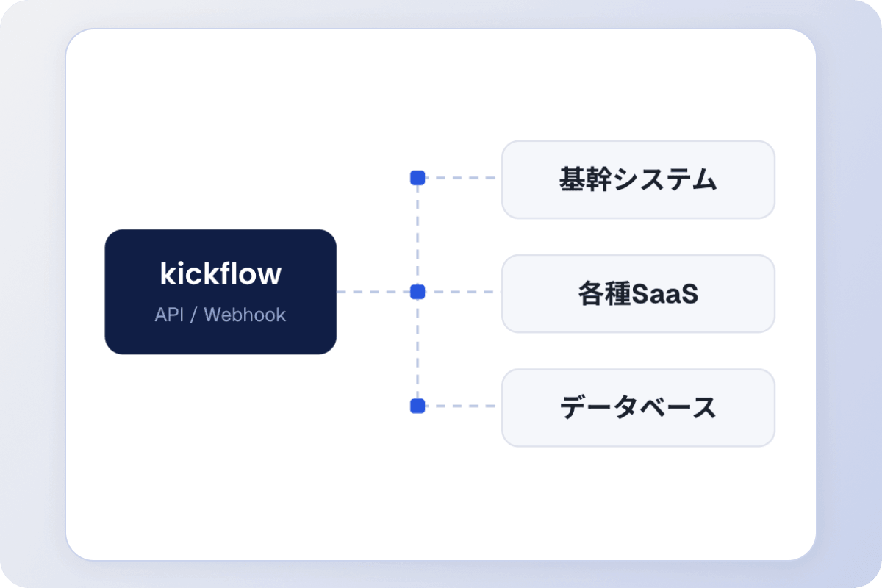Select the dark navy kickflow box
The width and height of the screenshot is (882, 588).
pos(220,292)
